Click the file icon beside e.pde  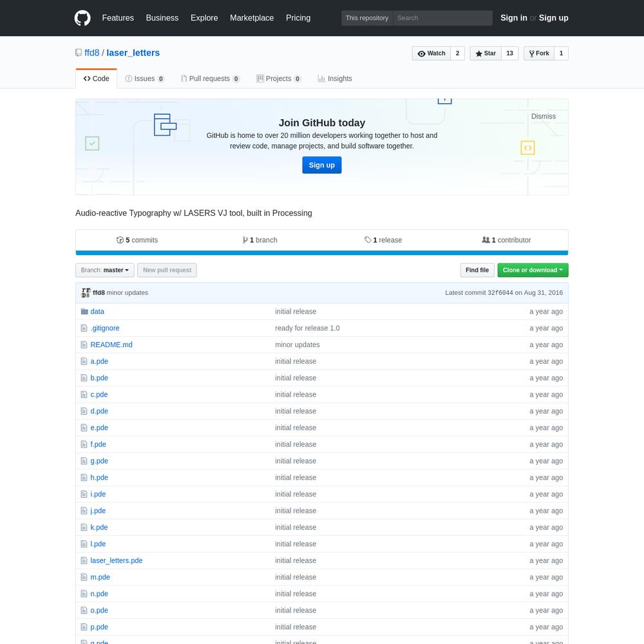tap(84, 428)
